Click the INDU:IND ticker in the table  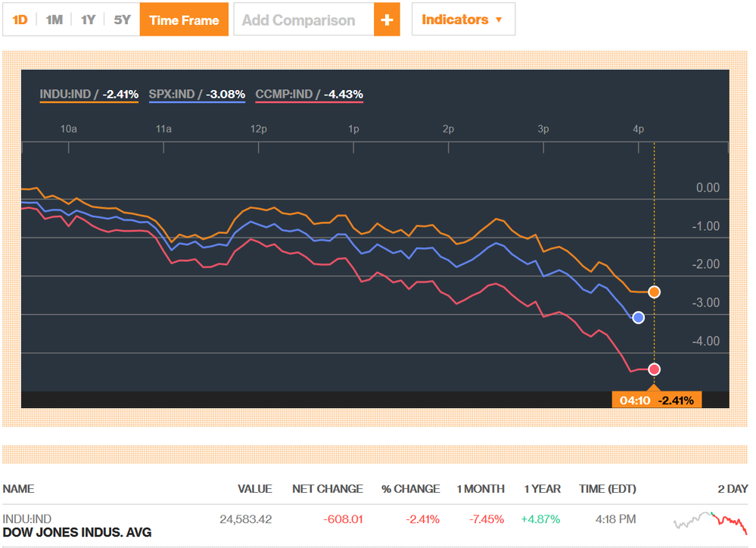[x=27, y=519]
